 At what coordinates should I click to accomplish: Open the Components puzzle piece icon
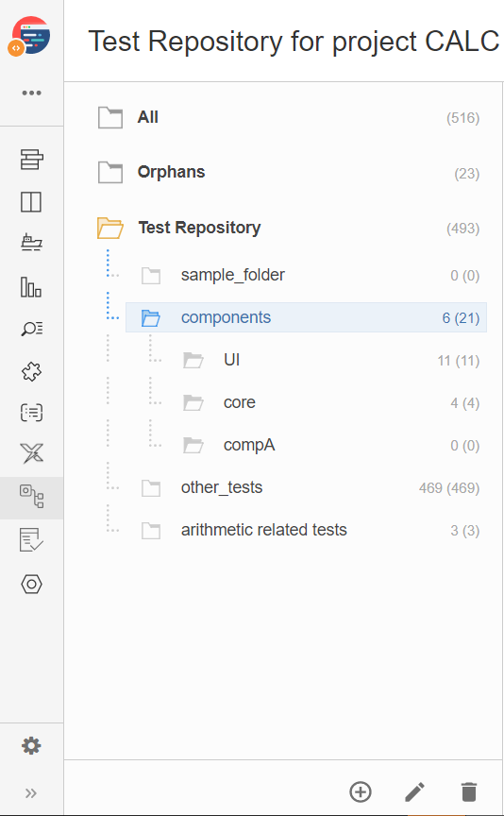(31, 371)
